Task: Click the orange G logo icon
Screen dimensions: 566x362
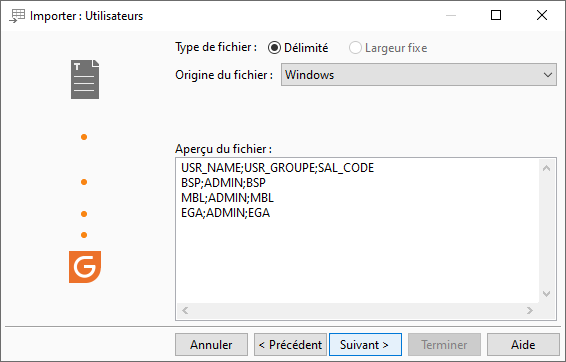Action: click(x=85, y=267)
